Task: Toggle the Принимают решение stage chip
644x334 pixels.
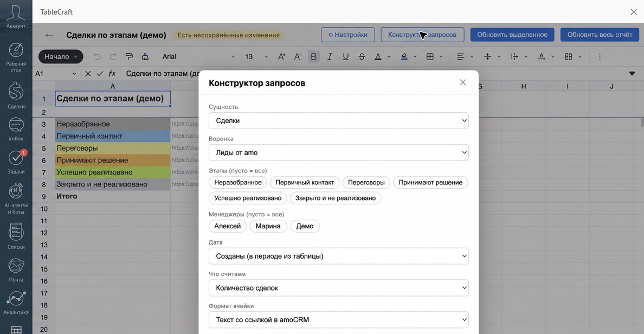Action: tap(430, 182)
